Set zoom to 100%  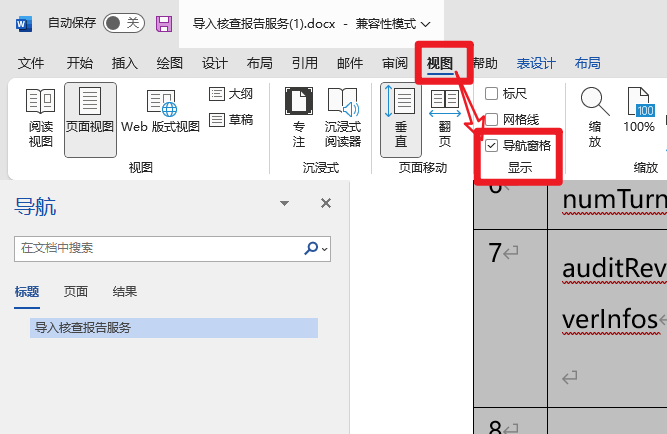(x=639, y=118)
